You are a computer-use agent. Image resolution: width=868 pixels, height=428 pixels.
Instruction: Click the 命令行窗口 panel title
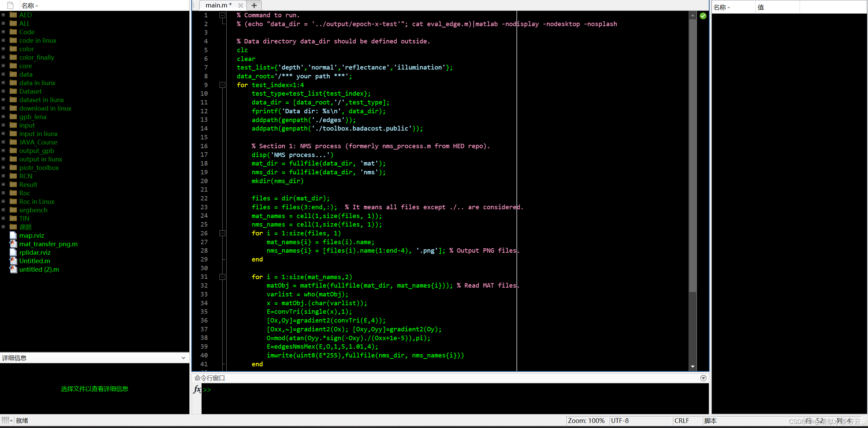click(x=210, y=378)
